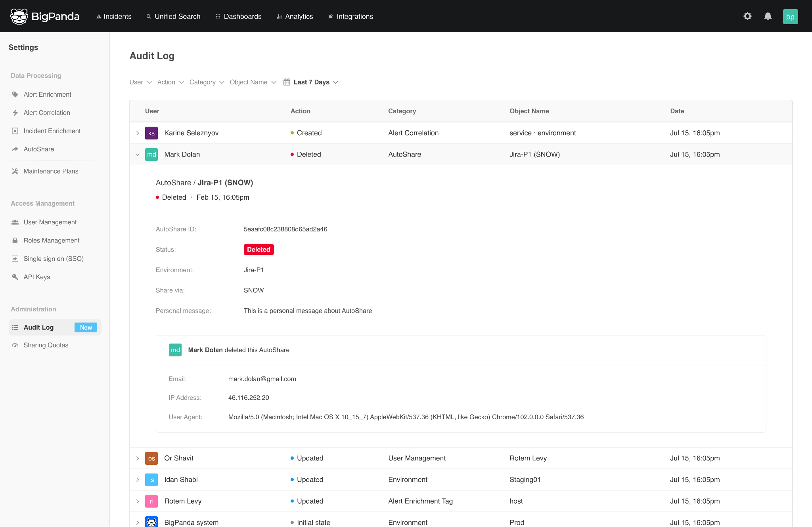Viewport: 812px width, 527px height.
Task: Open the settings gear icon
Action: click(x=747, y=16)
